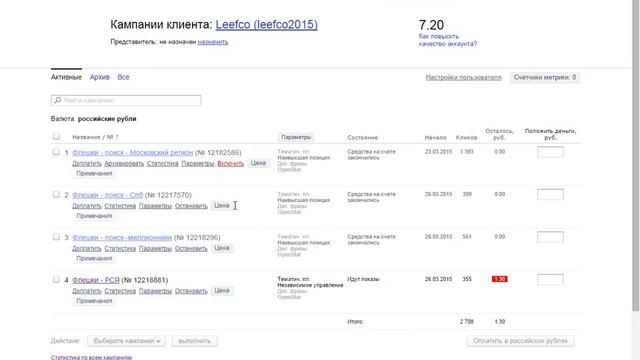The width and height of the screenshot is (640, 360).
Task: Open Настройки пользователя link
Action: point(463,78)
